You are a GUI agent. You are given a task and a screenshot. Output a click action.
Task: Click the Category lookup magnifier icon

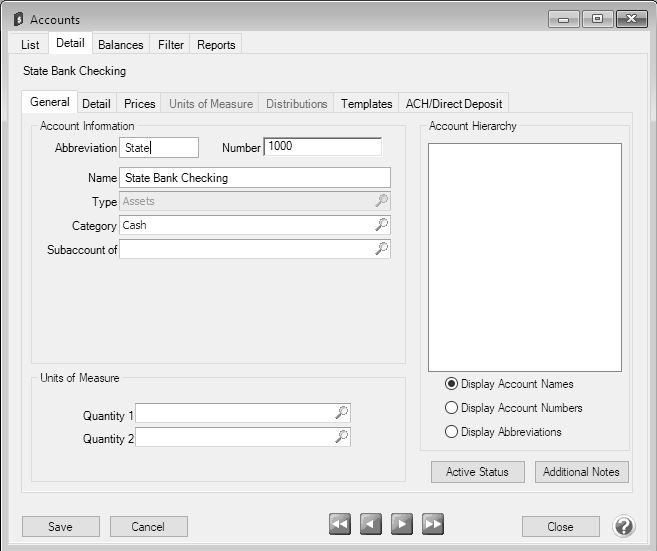pos(381,225)
